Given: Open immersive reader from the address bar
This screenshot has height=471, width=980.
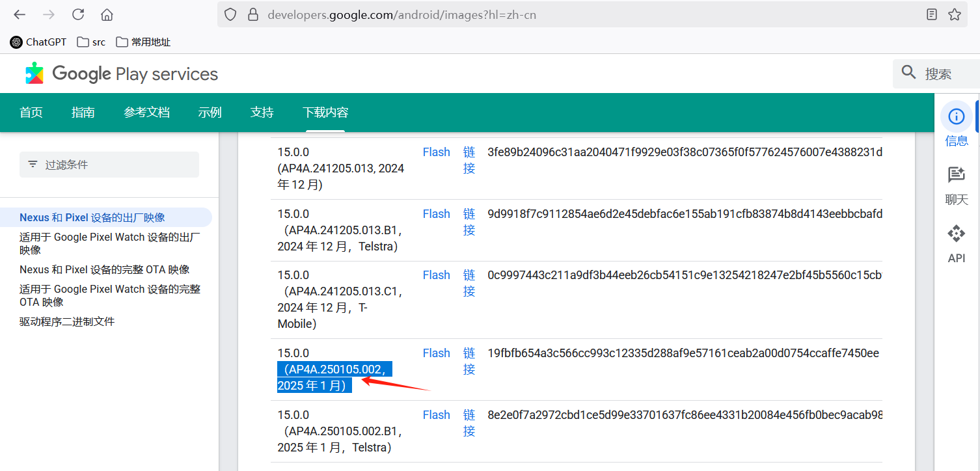Looking at the screenshot, I should click(x=932, y=14).
